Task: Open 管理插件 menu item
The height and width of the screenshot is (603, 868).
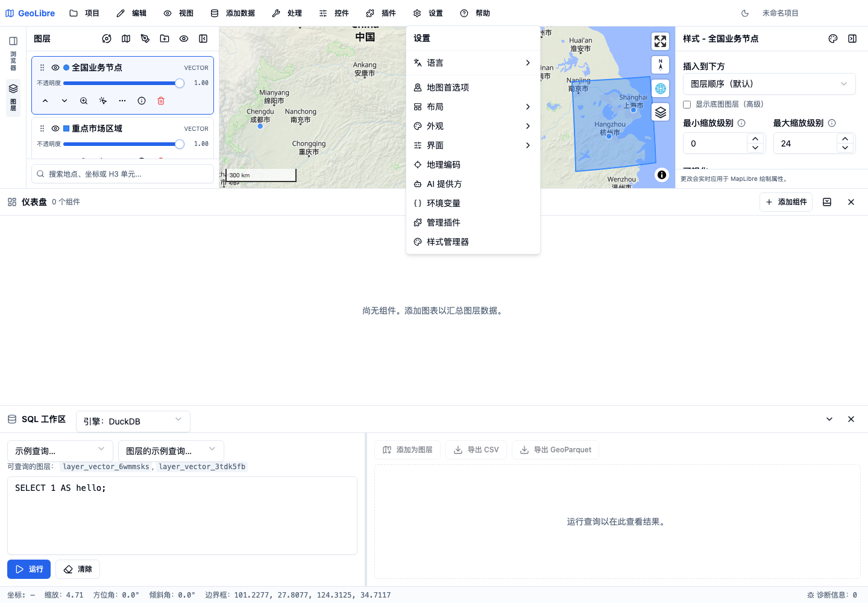Action: [473, 223]
